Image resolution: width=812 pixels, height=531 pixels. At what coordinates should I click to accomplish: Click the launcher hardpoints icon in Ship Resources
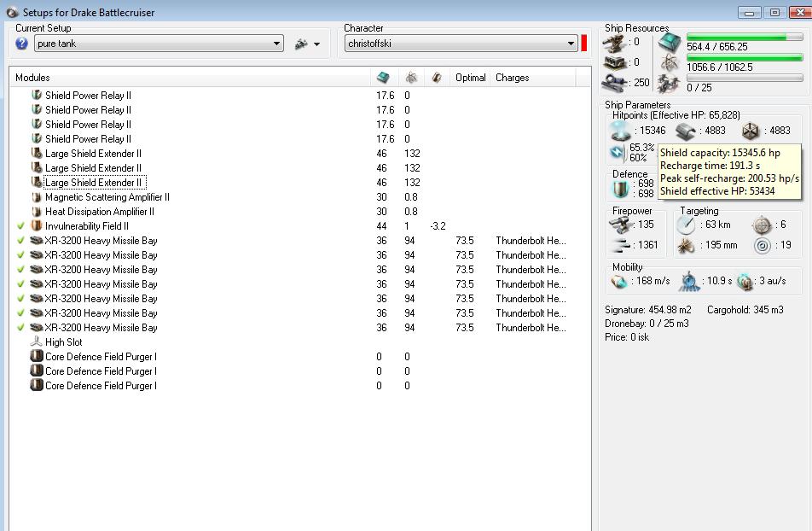(614, 62)
